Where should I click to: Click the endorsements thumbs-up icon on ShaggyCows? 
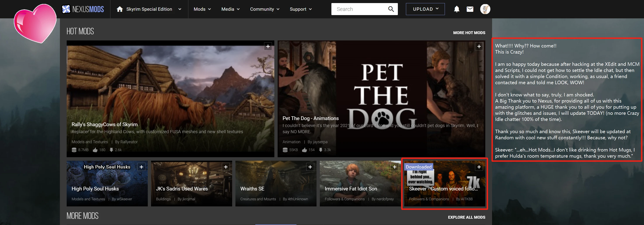[x=95, y=150]
